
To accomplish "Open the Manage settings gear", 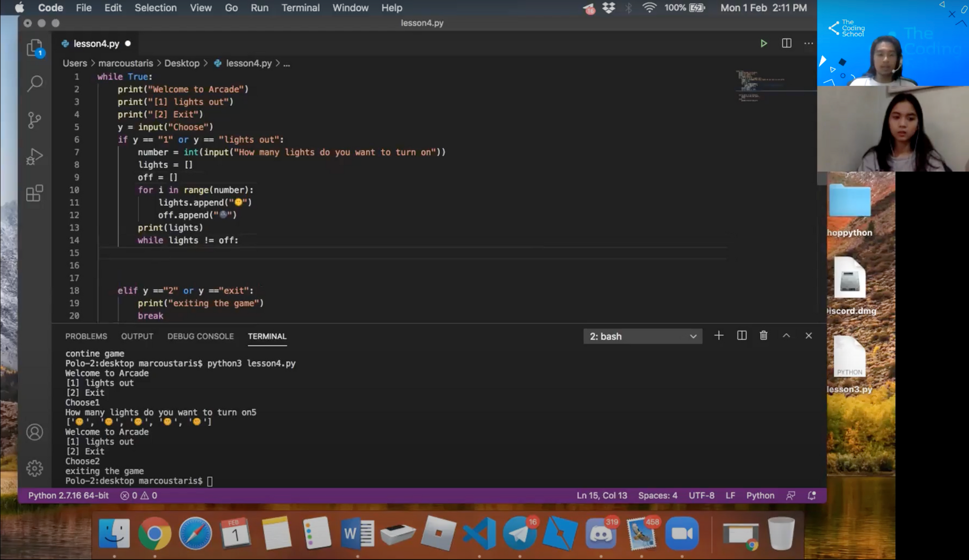I will coord(35,468).
